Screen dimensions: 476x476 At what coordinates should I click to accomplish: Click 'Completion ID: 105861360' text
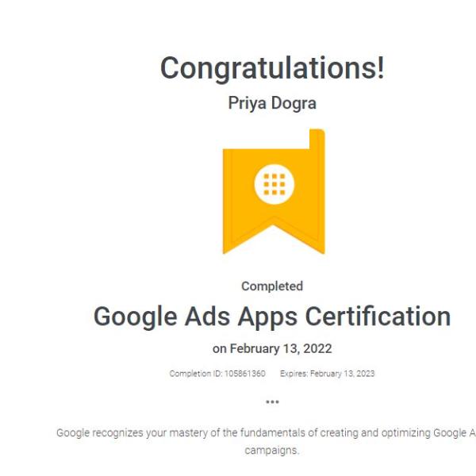point(217,374)
